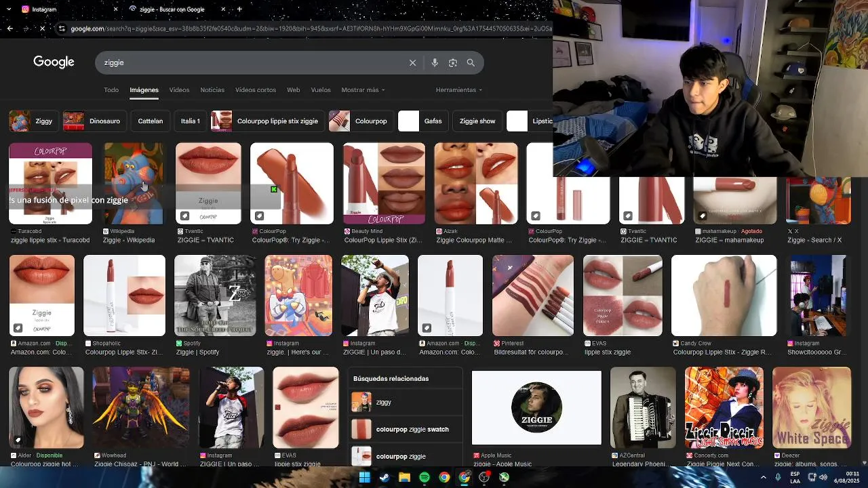Viewport: 868px width, 488px height.
Task: Open the Windows Start menu
Action: tap(364, 477)
